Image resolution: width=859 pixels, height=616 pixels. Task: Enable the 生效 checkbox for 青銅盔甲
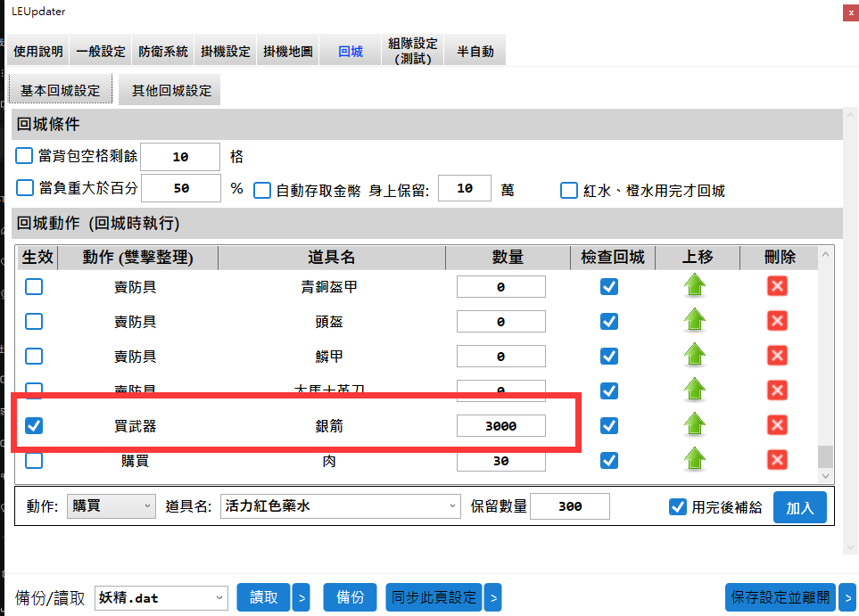(x=34, y=286)
